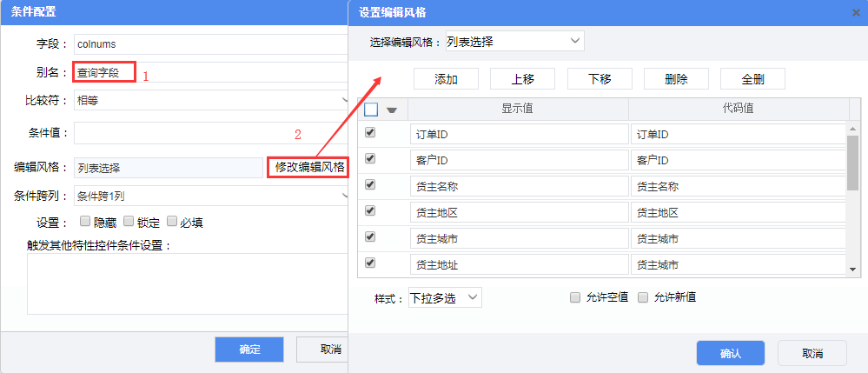Screen dimensions: 868x373
Task: Open the 选择编辑风格 dropdown
Action: click(514, 41)
